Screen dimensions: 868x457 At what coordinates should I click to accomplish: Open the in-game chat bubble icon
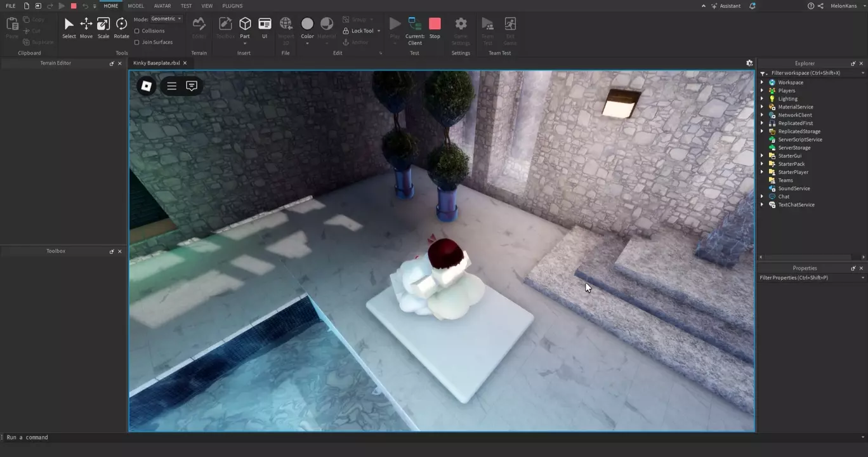point(192,86)
